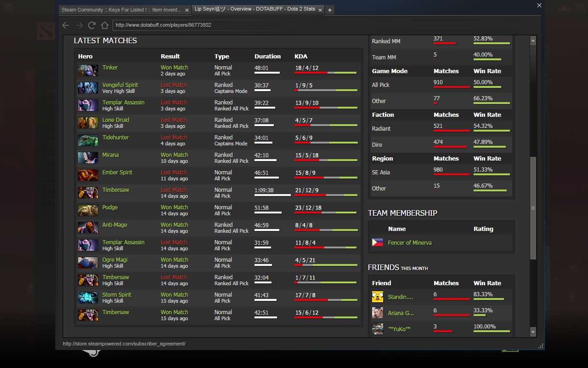Click the browser forward arrow
The width and height of the screenshot is (588, 368).
tap(79, 25)
